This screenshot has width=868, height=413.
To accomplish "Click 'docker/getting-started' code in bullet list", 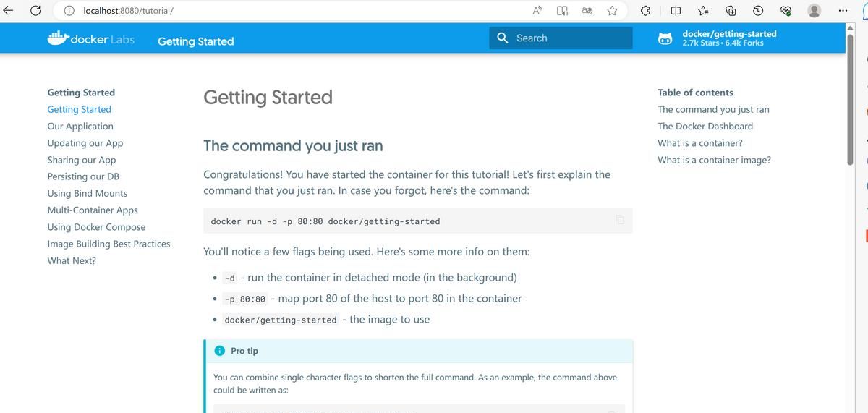I will point(281,320).
